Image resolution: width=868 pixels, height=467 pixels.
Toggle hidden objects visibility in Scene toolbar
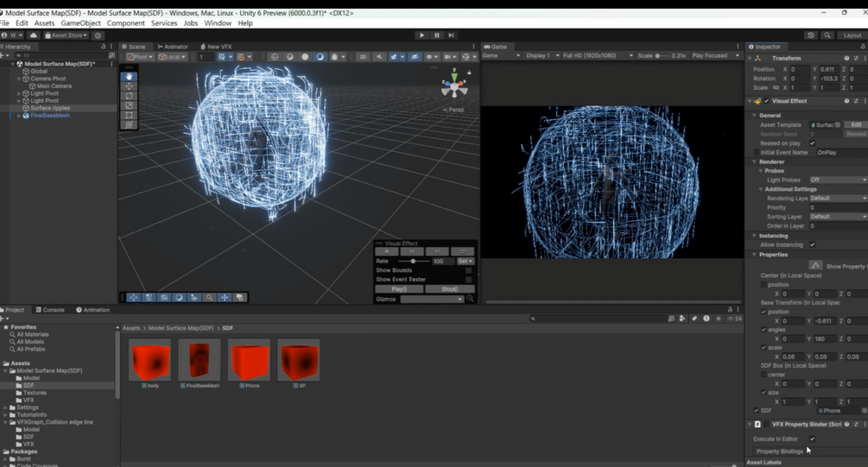(x=415, y=56)
